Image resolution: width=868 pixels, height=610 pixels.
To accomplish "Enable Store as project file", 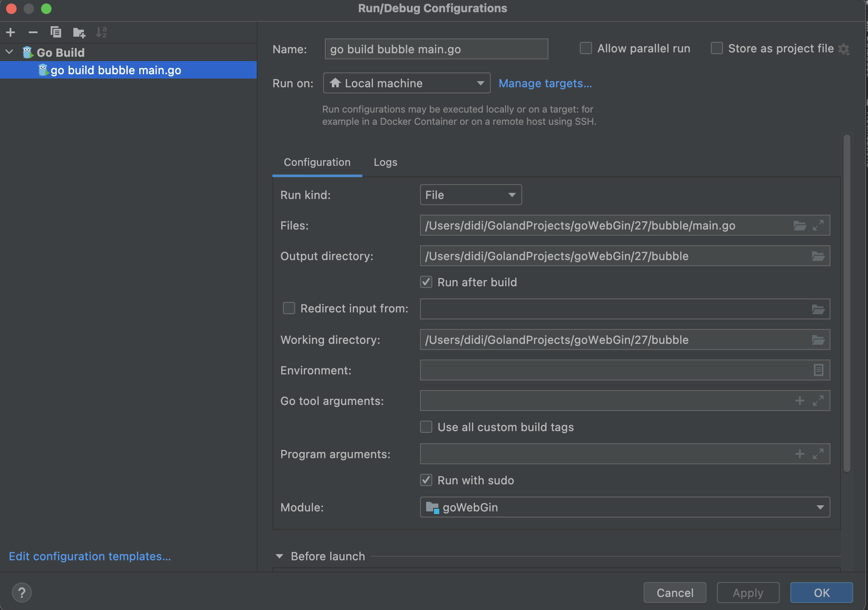I will (x=717, y=48).
